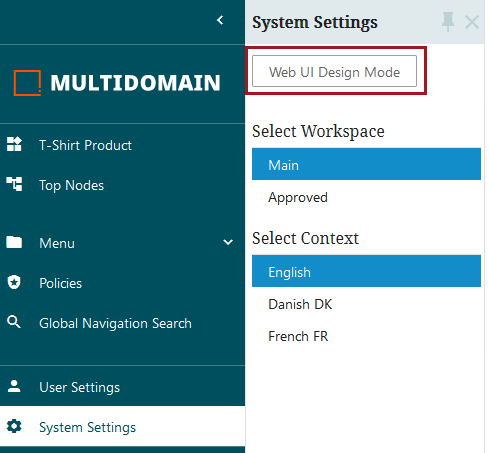
Task: Pin the System Settings panel
Action: click(x=448, y=22)
